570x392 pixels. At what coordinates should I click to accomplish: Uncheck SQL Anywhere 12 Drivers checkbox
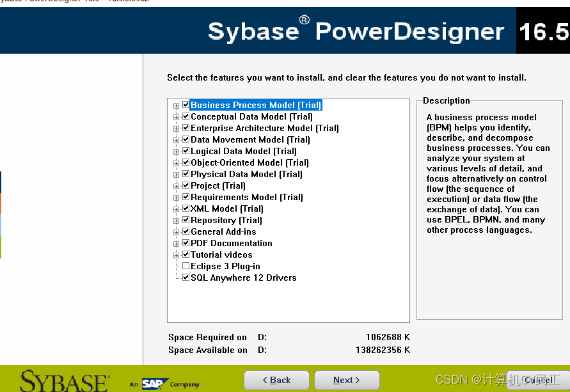pyautogui.click(x=186, y=278)
